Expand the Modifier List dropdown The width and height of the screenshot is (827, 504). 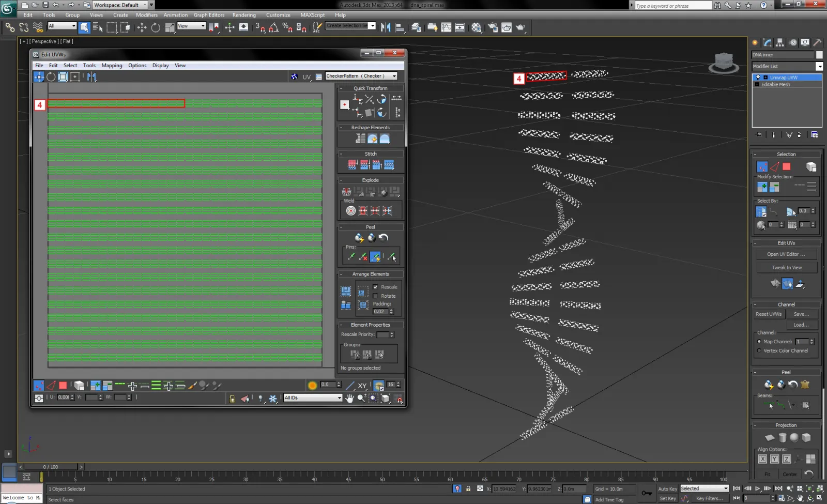click(x=819, y=66)
